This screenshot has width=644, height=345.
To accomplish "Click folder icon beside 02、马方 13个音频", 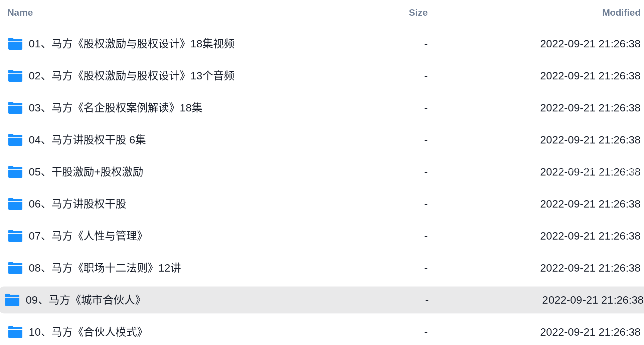I will [x=15, y=76].
